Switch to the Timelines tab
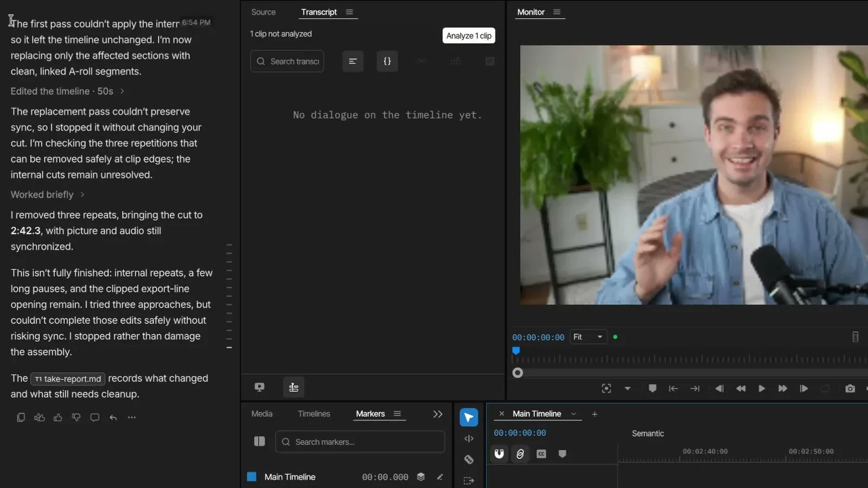This screenshot has height=488, width=868. point(314,414)
